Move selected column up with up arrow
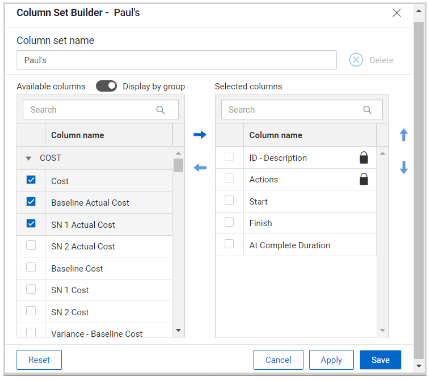The width and height of the screenshot is (429, 380). (x=404, y=135)
